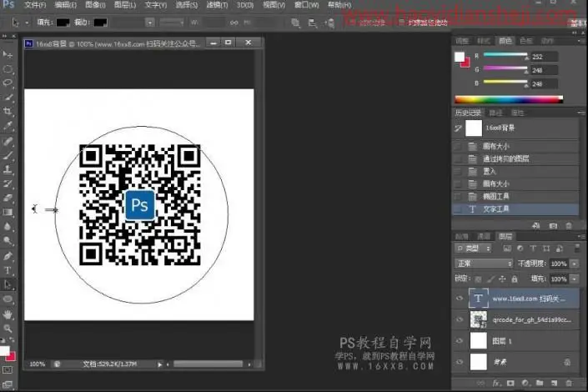The image size is (588, 392).
Task: Select the Crop tool
Action: 8,112
